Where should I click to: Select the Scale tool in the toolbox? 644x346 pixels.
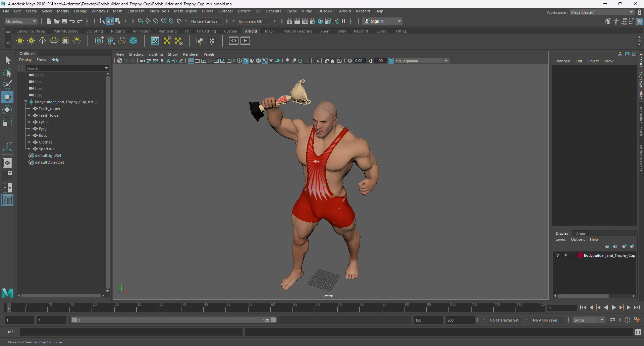click(7, 122)
